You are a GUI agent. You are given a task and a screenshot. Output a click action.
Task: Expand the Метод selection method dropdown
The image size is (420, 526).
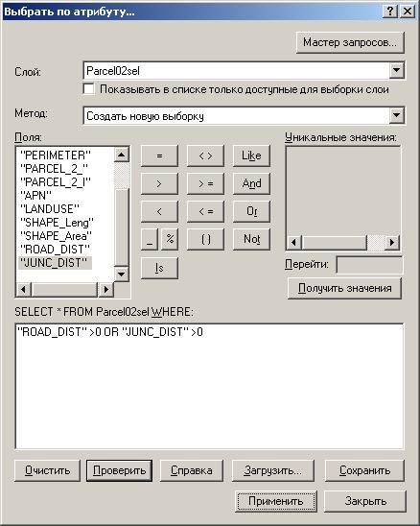[396, 115]
